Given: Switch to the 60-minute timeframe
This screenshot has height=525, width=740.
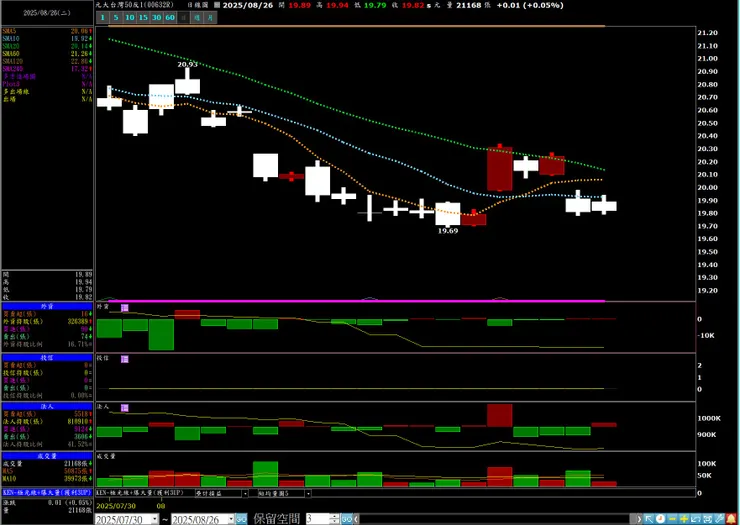Looking at the screenshot, I should (x=170, y=17).
